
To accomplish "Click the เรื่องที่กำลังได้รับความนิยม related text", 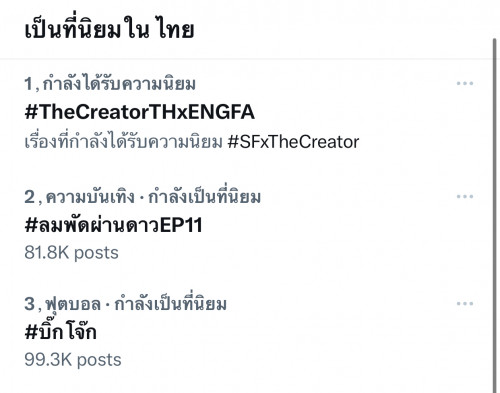I will point(123,142).
